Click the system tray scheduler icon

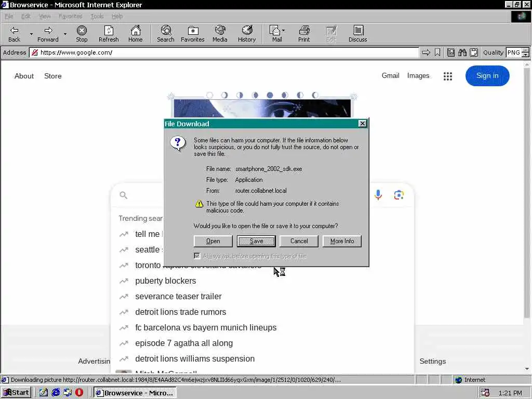pyautogui.click(x=485, y=393)
